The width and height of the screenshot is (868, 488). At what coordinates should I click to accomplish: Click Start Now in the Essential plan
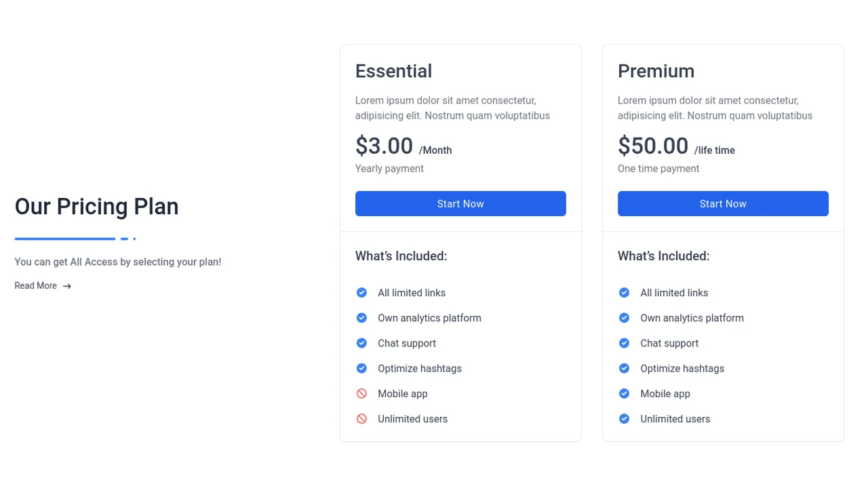[460, 203]
